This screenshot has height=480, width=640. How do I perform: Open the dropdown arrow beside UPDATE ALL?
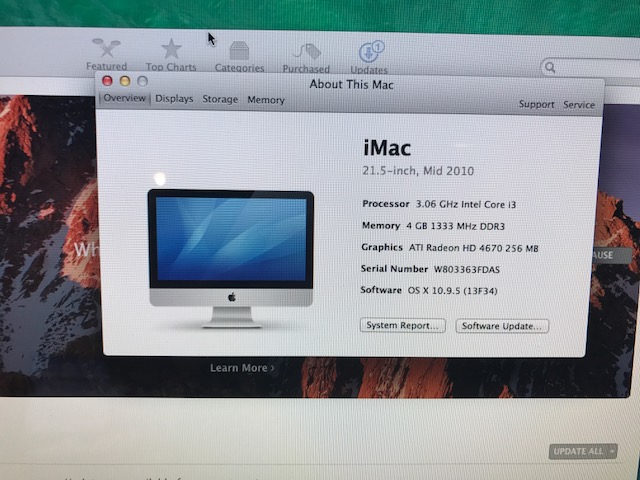point(612,451)
